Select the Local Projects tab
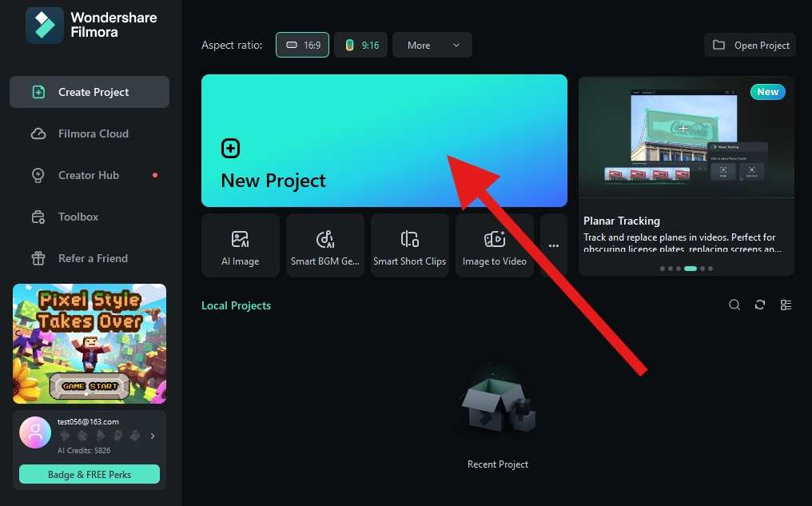This screenshot has height=506, width=812. [236, 305]
